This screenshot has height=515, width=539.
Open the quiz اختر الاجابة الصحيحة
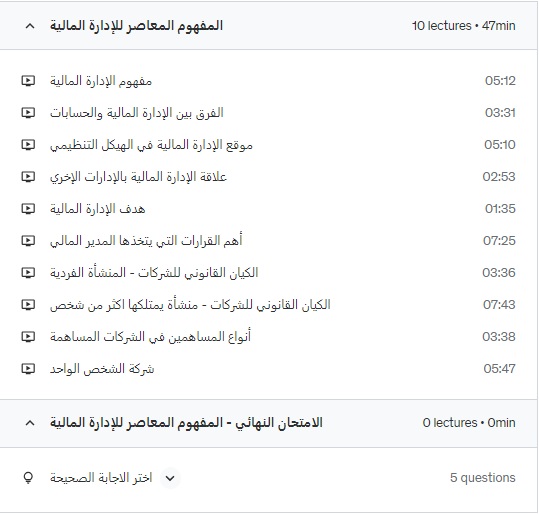point(101,478)
